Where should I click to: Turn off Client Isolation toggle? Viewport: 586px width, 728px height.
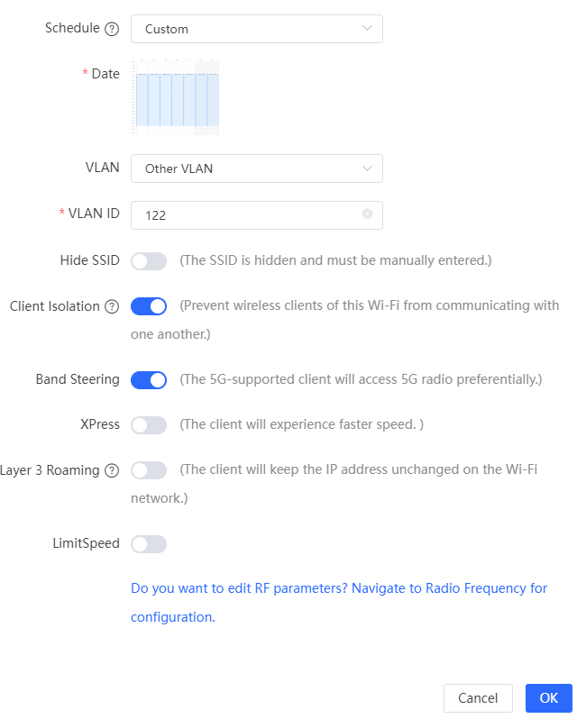[x=149, y=306]
